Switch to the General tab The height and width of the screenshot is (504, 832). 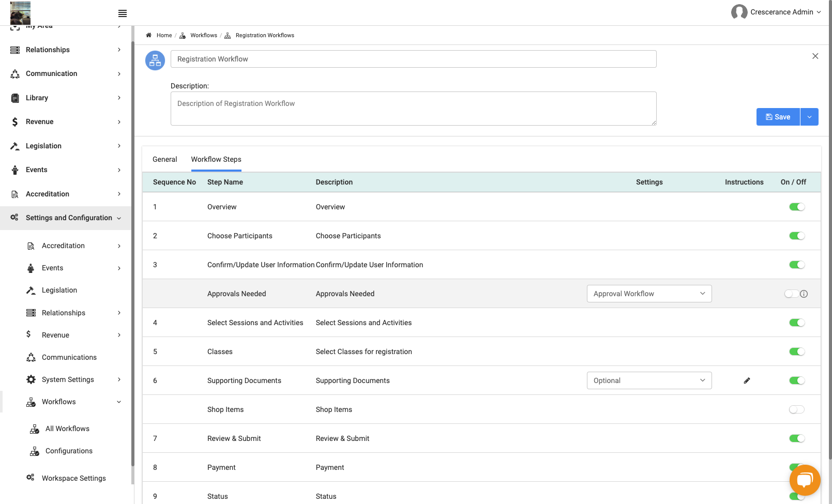click(x=164, y=159)
